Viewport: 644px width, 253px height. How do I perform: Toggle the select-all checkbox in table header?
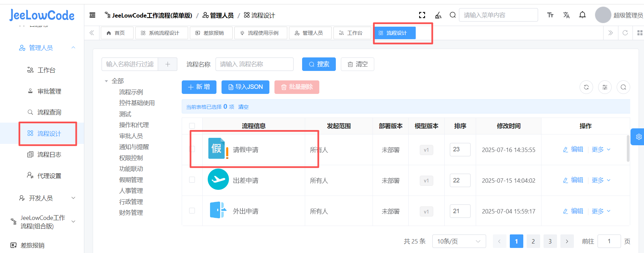(x=192, y=126)
